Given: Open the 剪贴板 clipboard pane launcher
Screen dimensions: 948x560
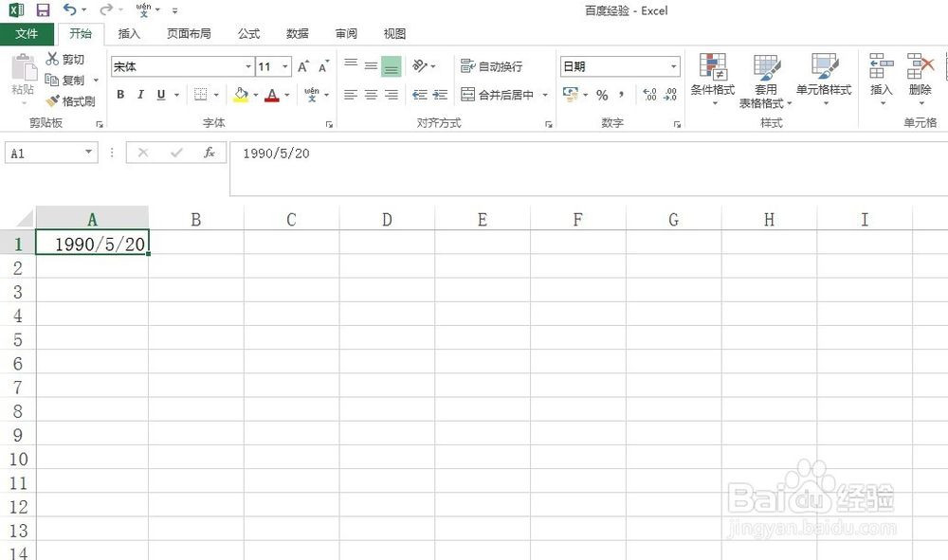Looking at the screenshot, I should pyautogui.click(x=100, y=124).
